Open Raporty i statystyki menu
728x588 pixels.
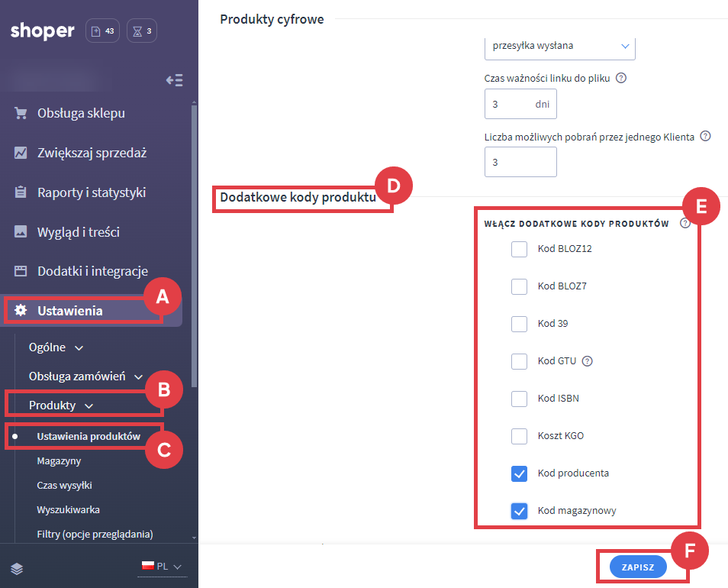pyautogui.click(x=91, y=192)
